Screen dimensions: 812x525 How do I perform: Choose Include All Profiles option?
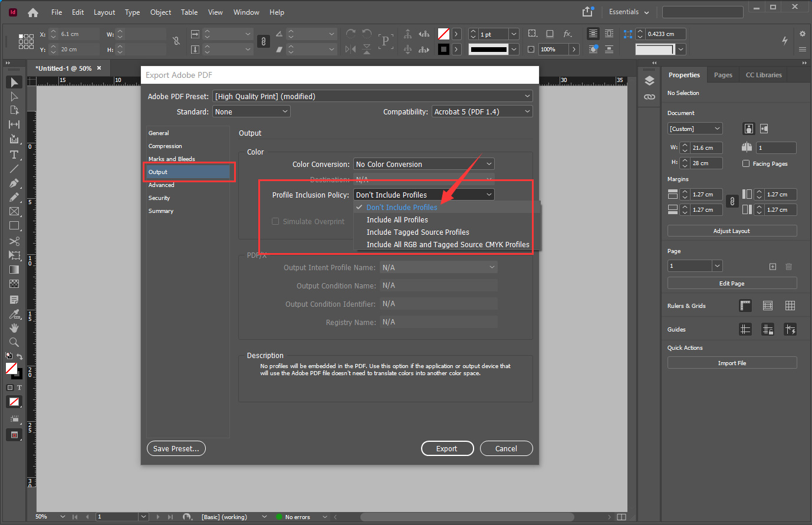pyautogui.click(x=397, y=219)
